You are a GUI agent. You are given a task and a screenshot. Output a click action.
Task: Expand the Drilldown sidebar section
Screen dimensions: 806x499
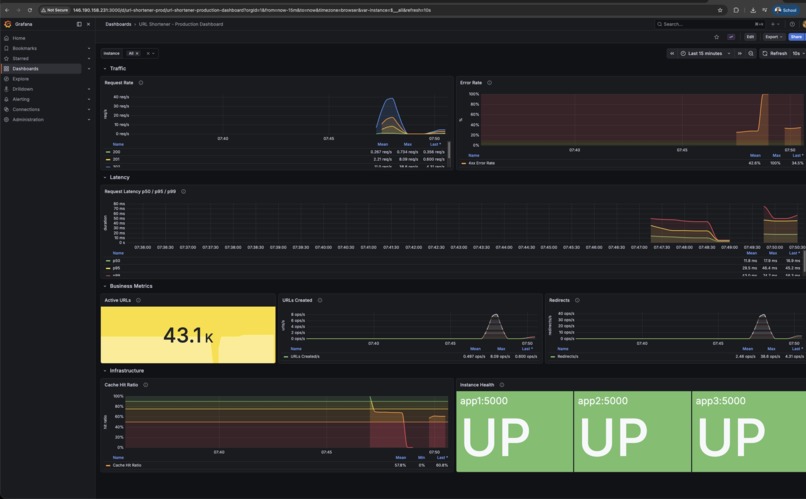click(x=89, y=89)
